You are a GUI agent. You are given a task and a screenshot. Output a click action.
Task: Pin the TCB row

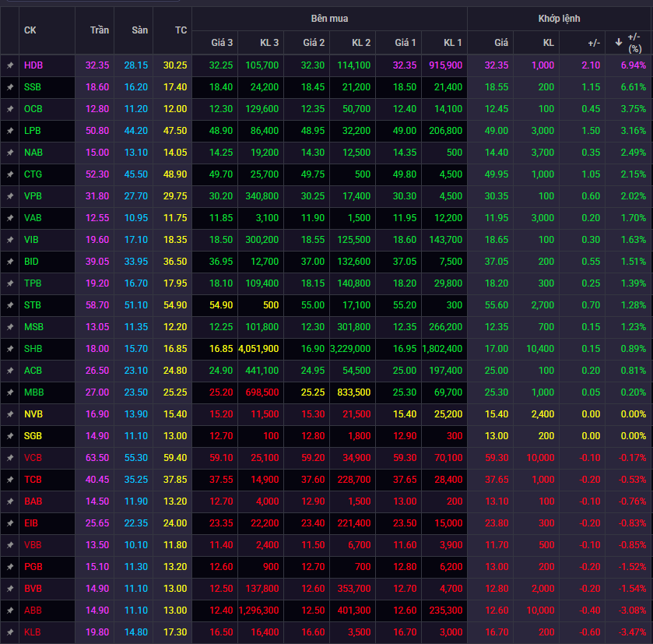[x=10, y=480]
